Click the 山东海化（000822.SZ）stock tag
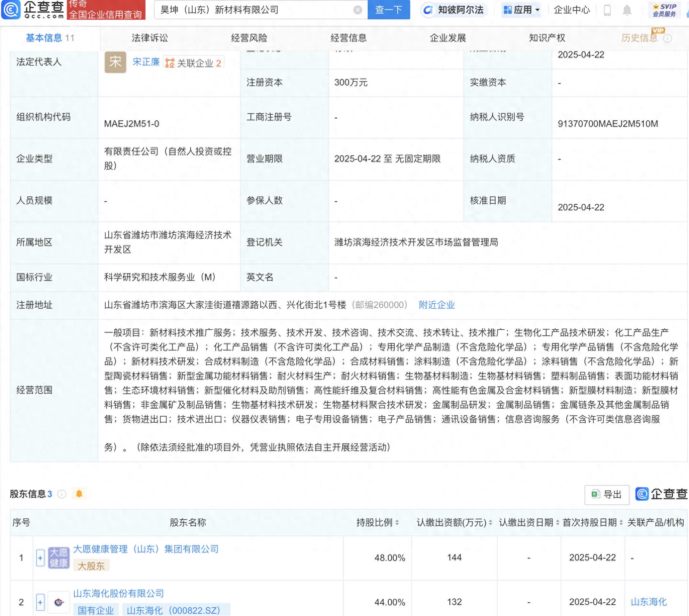 click(x=176, y=611)
